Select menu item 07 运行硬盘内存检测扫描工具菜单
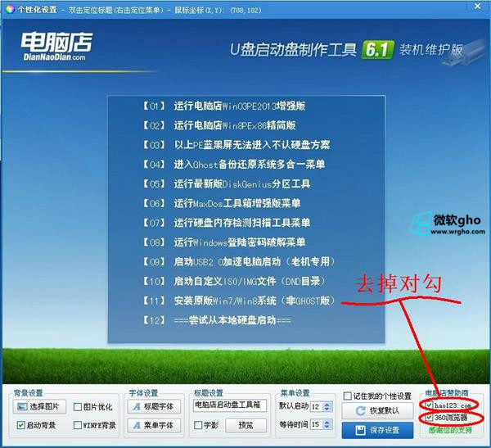Viewport: 491px width, 448px height. (226, 223)
